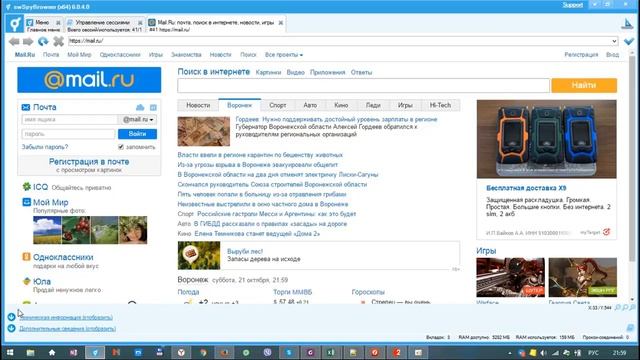The width and height of the screenshot is (640, 360).
Task: Go forward using the forward arrow
Action: (x=28, y=41)
